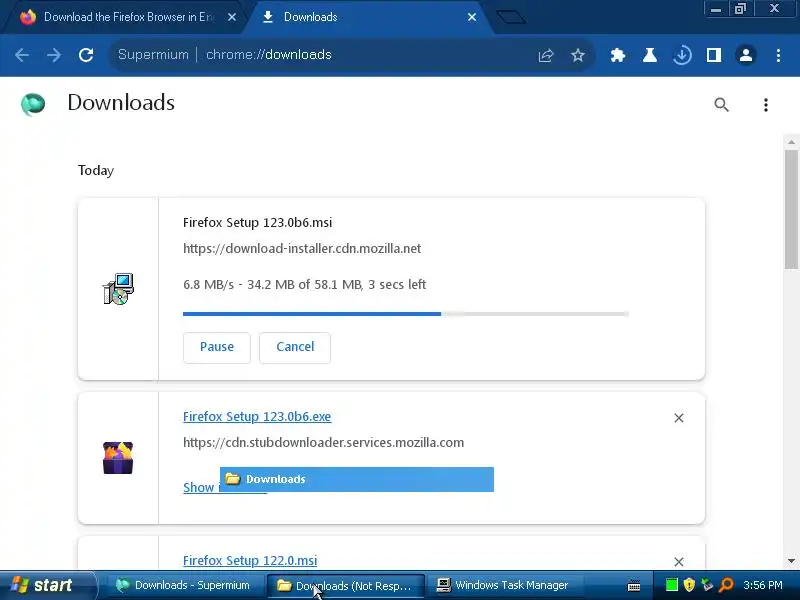Bookmark this page with the star icon
The image size is (800, 600).
pos(578,55)
